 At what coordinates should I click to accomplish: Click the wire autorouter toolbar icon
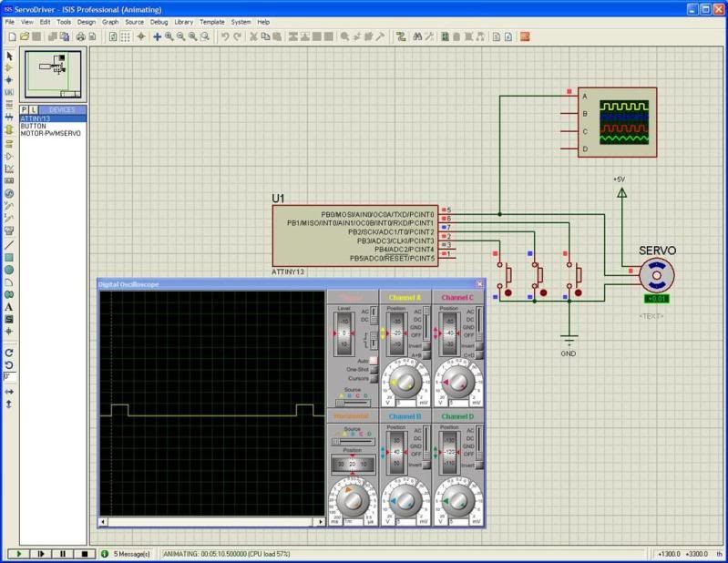tap(401, 36)
